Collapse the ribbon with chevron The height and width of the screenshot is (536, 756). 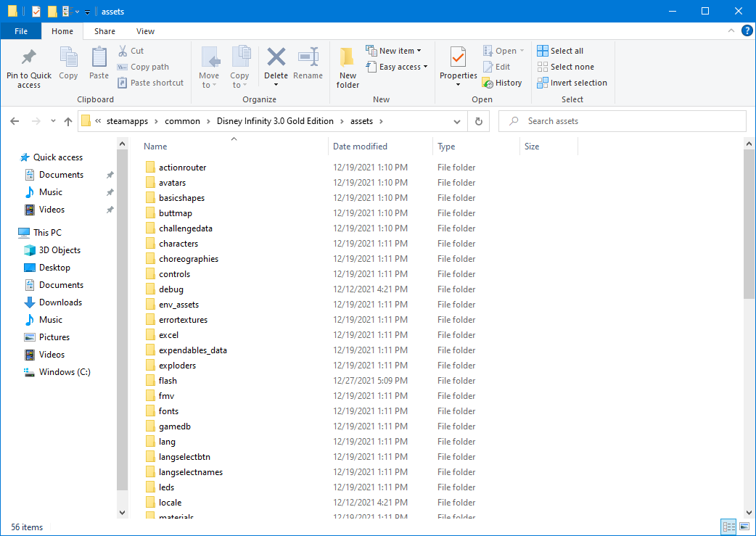pyautogui.click(x=731, y=31)
